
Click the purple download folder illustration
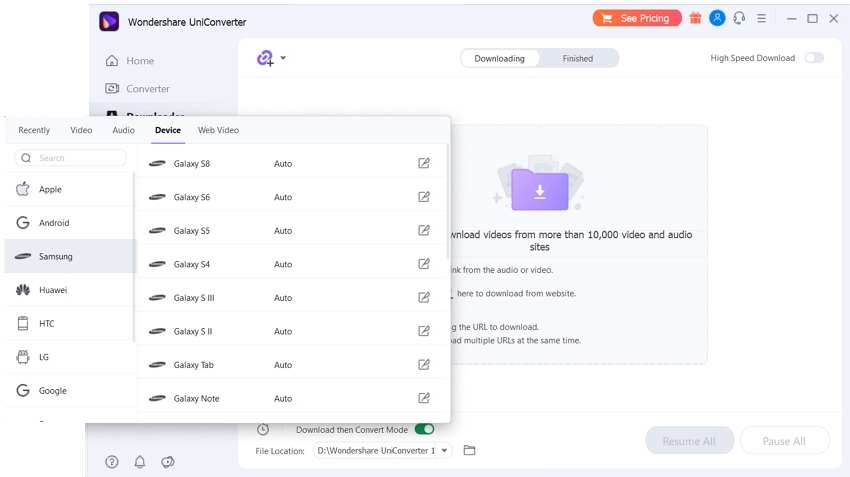pyautogui.click(x=539, y=189)
